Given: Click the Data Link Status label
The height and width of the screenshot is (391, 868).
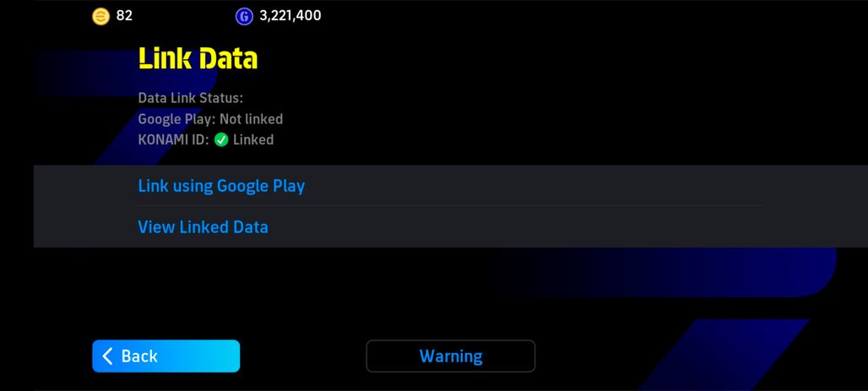Looking at the screenshot, I should pos(191,98).
